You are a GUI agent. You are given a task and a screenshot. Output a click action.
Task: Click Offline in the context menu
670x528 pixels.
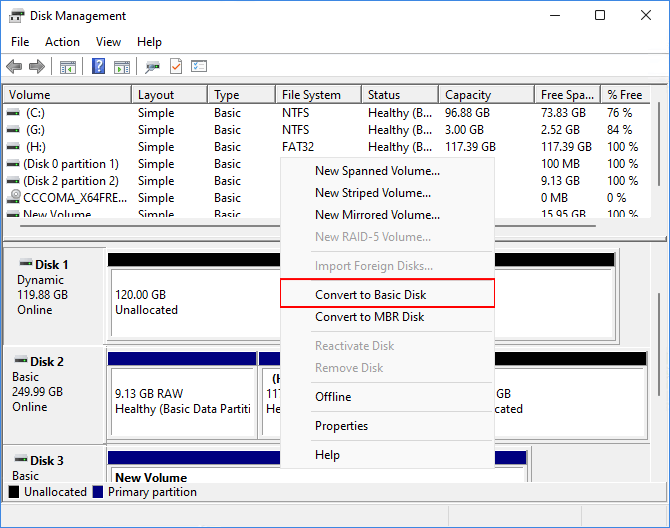(333, 397)
